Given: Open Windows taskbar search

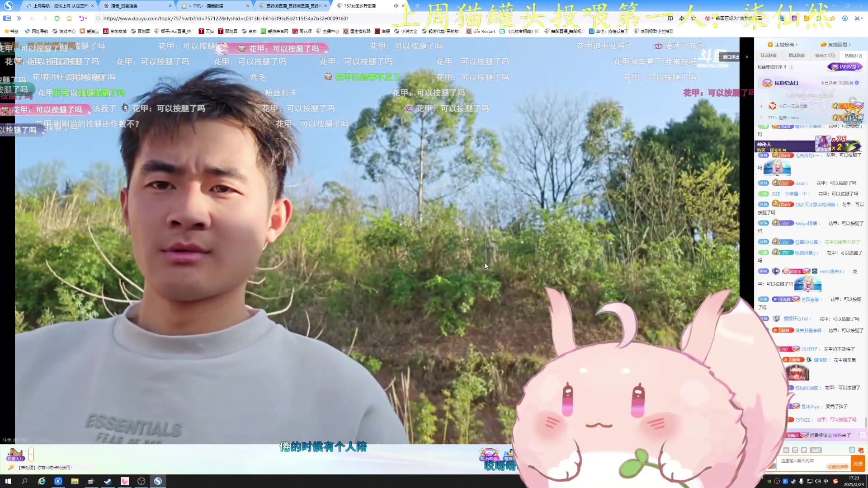Looking at the screenshot, I should click(x=24, y=481).
